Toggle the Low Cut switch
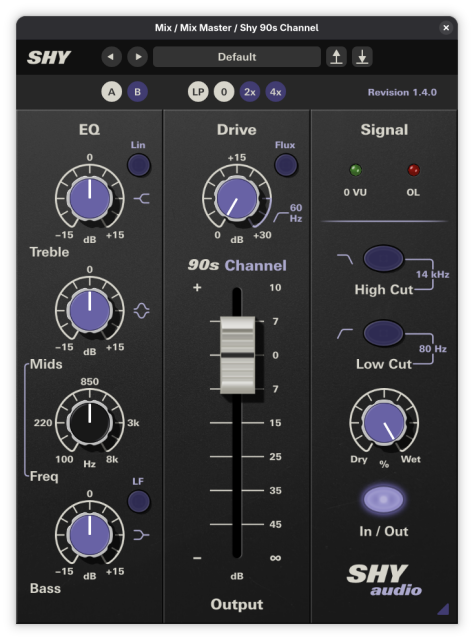This screenshot has width=474, height=640. pos(383,333)
